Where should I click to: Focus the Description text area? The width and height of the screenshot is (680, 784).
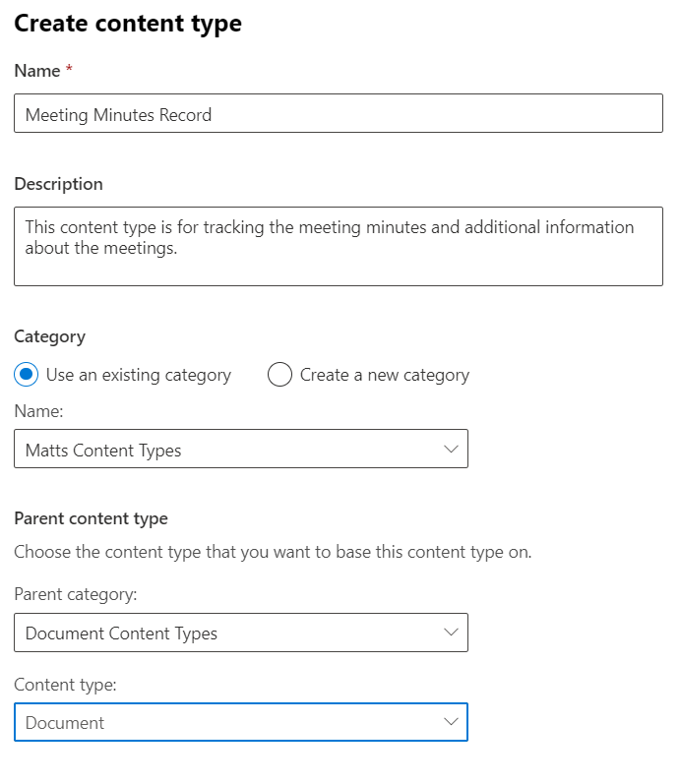point(339,247)
